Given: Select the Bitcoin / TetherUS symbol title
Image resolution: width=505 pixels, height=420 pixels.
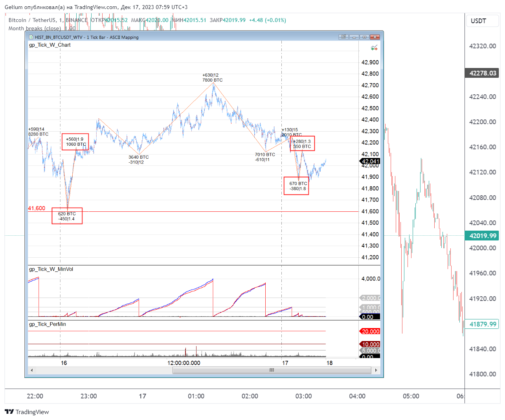Looking at the screenshot, I should tap(33, 20).
